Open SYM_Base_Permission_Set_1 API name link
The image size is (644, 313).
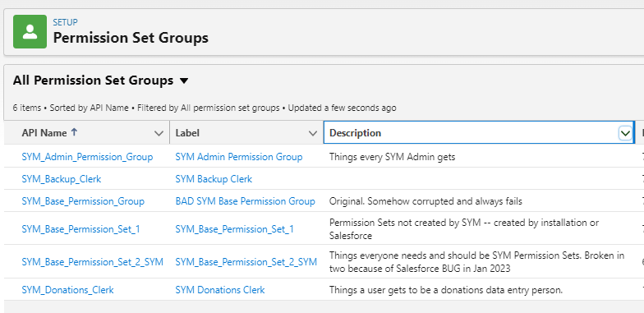pyautogui.click(x=80, y=229)
